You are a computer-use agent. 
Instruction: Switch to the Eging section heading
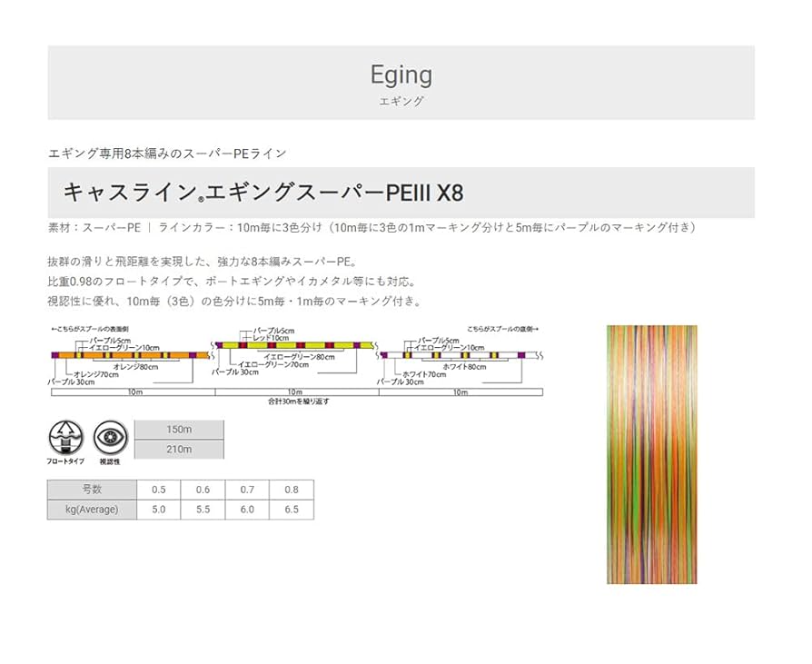402,74
